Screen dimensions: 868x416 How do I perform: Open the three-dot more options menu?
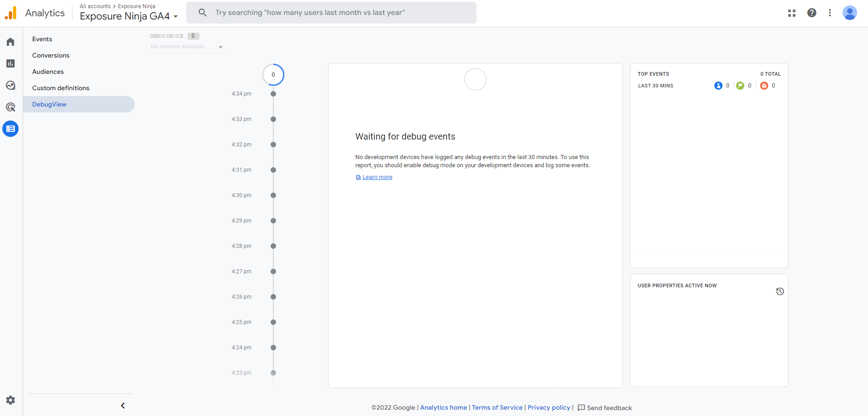point(830,13)
